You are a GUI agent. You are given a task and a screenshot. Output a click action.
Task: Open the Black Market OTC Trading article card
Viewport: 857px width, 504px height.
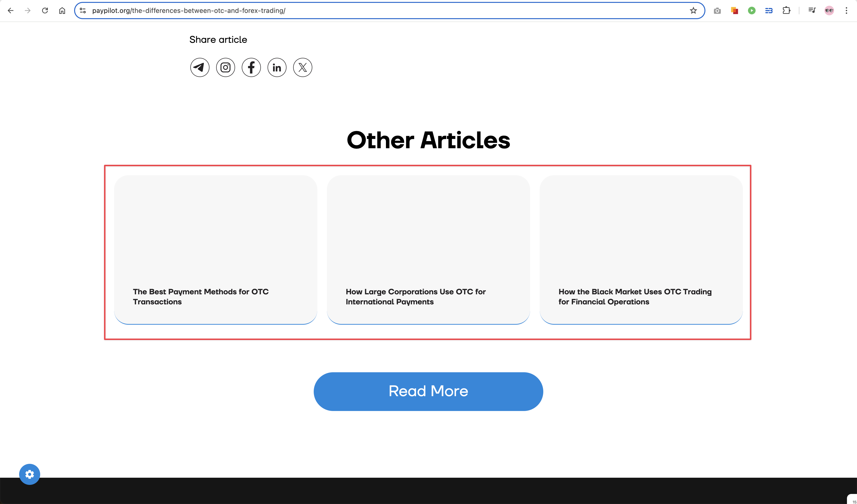pyautogui.click(x=635, y=296)
